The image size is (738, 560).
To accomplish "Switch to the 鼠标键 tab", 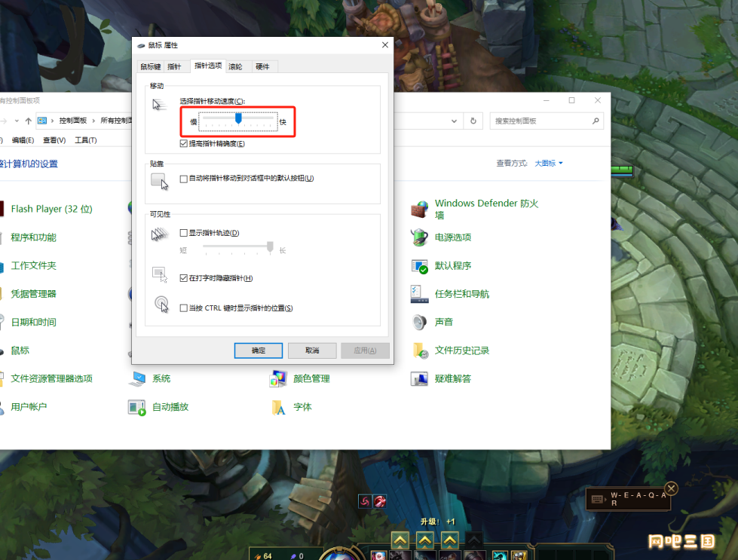I will click(151, 67).
